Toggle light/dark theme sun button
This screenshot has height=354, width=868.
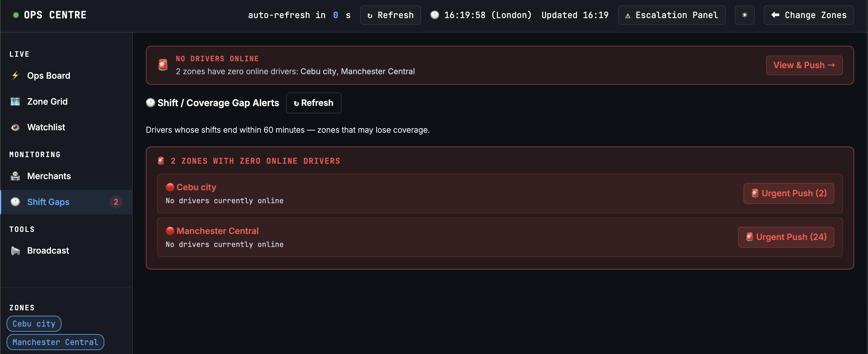744,15
